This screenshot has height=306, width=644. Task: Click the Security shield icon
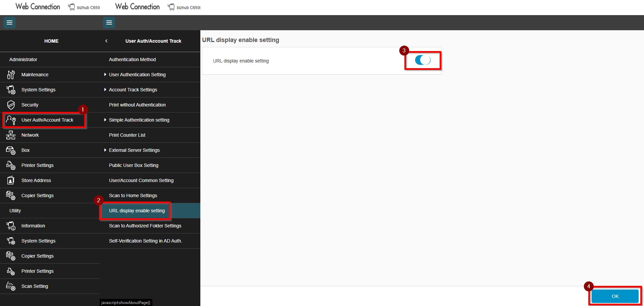(11, 105)
